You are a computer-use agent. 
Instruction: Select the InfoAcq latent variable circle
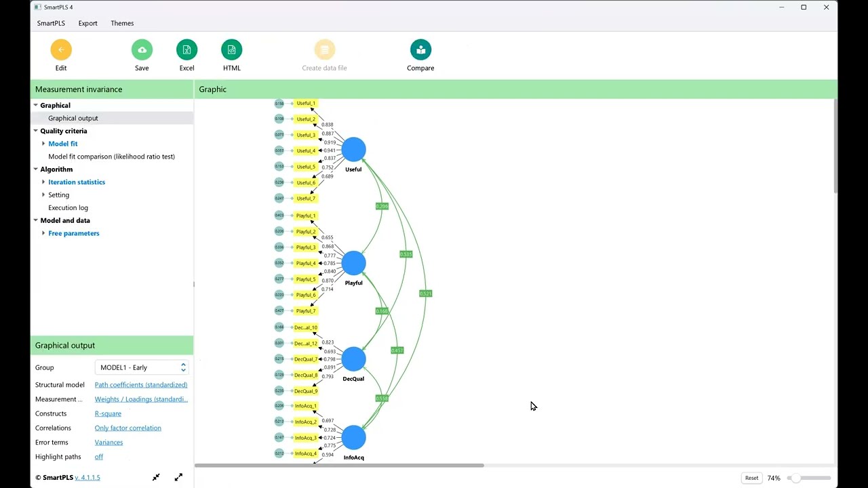(353, 438)
